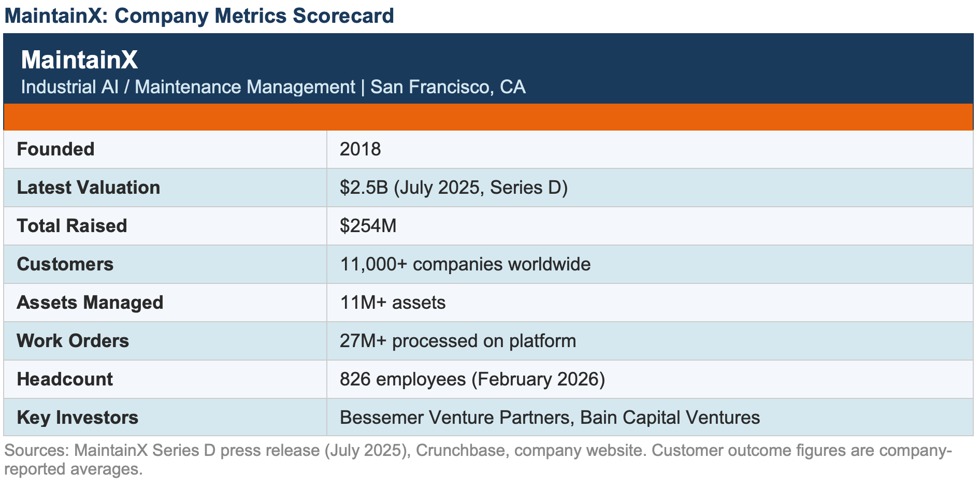This screenshot has height=487, width=980.
Task: Select the Total Raised label
Action: pos(71,226)
